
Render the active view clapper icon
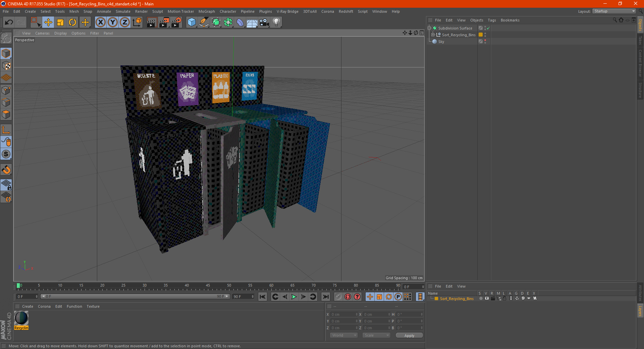point(152,22)
